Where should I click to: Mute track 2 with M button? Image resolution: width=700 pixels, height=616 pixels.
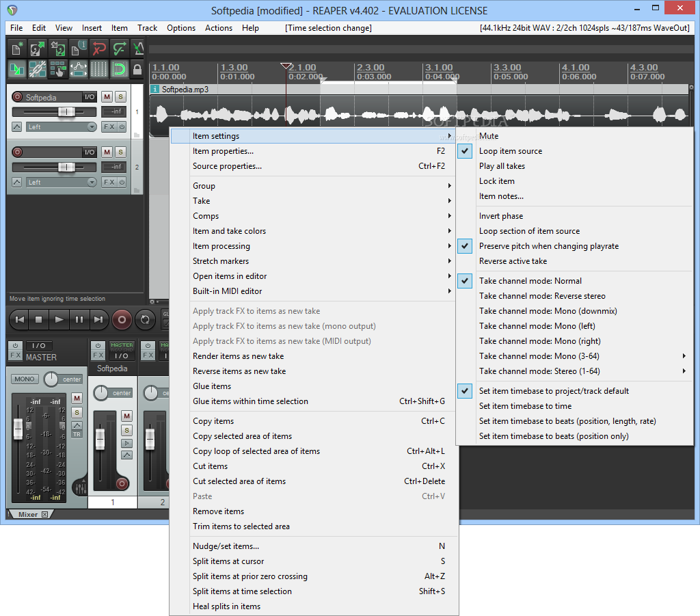[x=107, y=152]
